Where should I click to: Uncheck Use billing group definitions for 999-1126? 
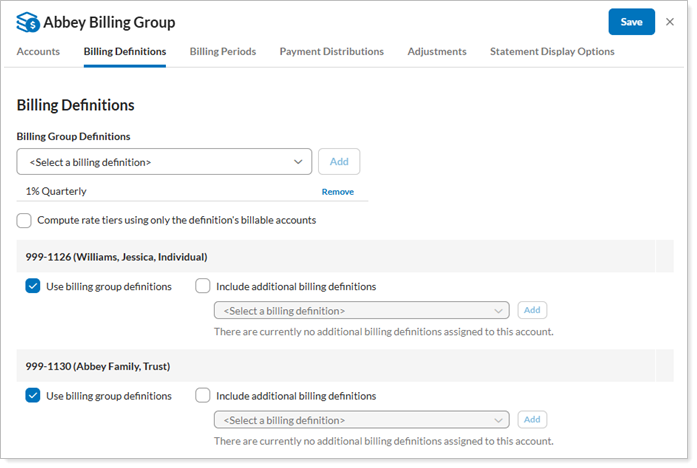33,286
